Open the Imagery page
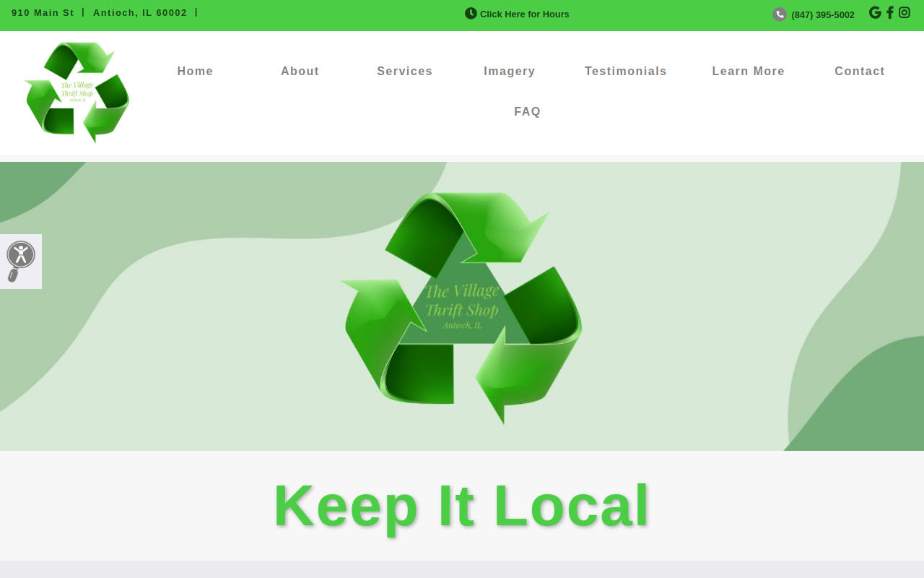The image size is (924, 578). pyautogui.click(x=510, y=72)
